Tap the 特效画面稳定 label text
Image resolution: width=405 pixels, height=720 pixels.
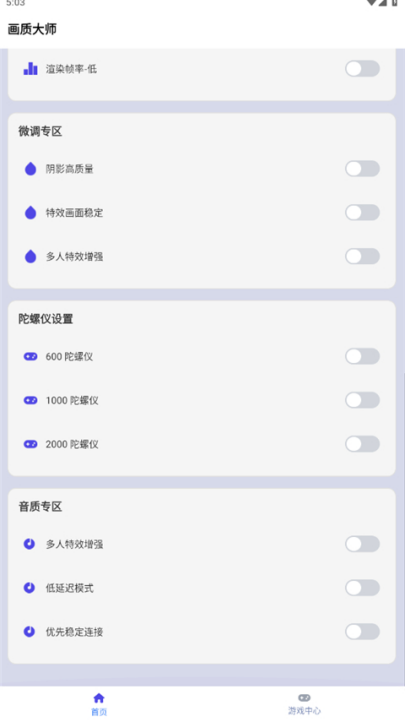(74, 213)
